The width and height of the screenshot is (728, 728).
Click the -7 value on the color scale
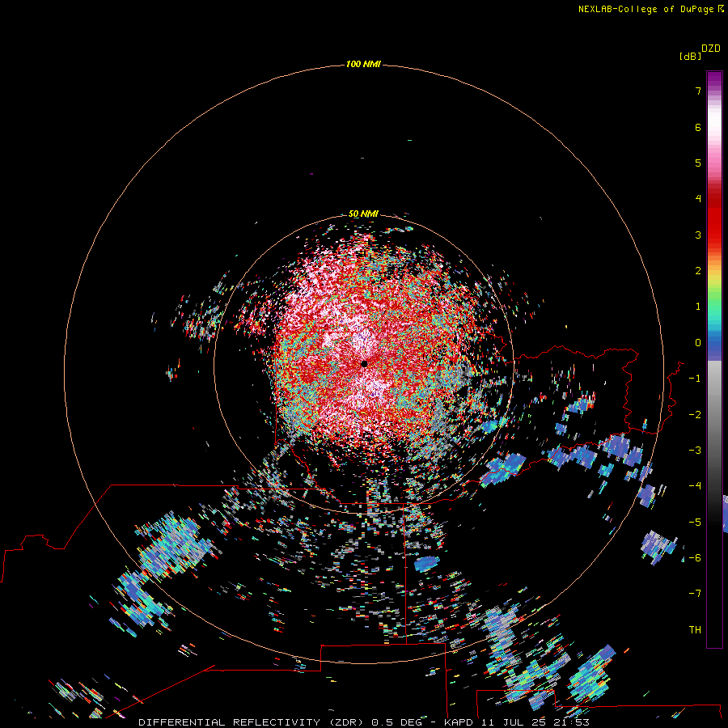(695, 594)
